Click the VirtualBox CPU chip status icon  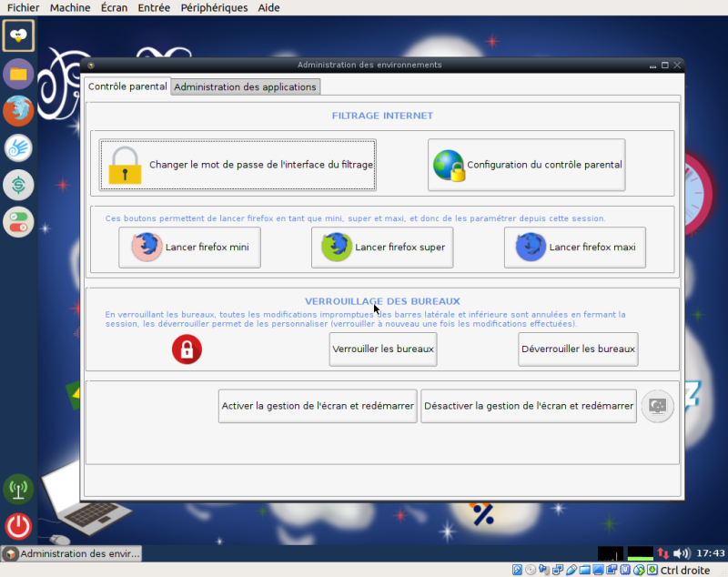(x=625, y=570)
